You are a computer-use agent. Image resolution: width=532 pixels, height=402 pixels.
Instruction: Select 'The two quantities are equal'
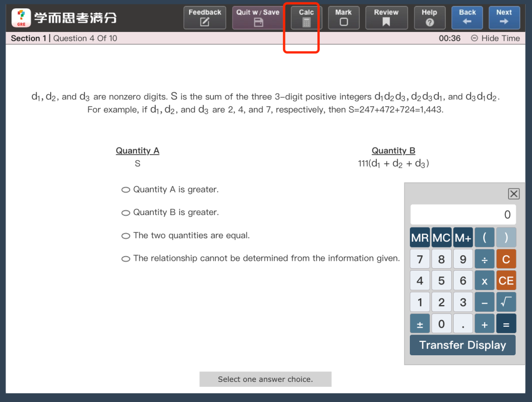pyautogui.click(x=126, y=236)
